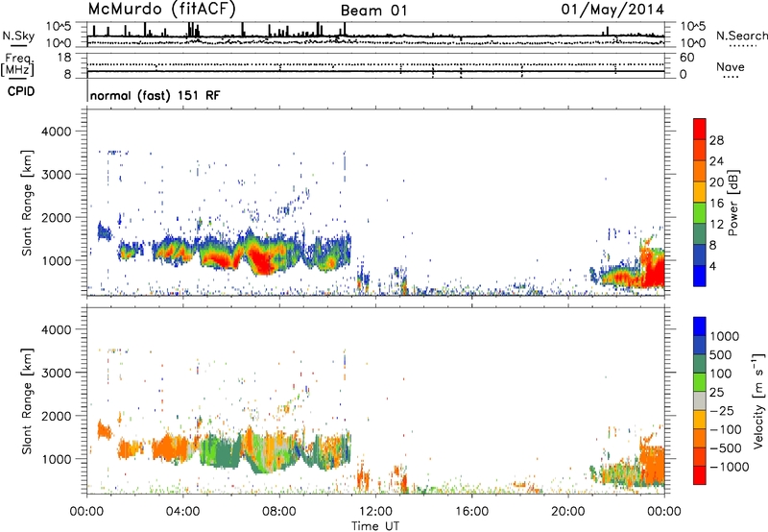Click the "3000" tick label of power panel

click(56, 175)
